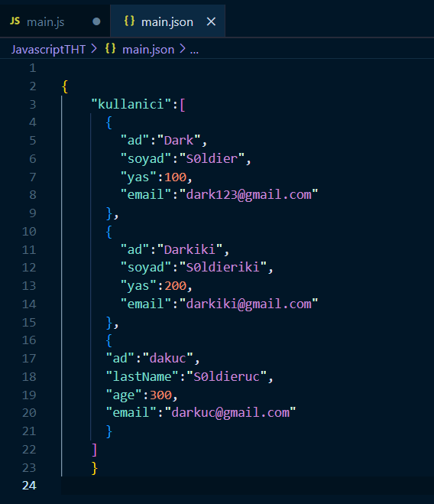
Task: Click the "Dark" name value
Action: click(179, 141)
